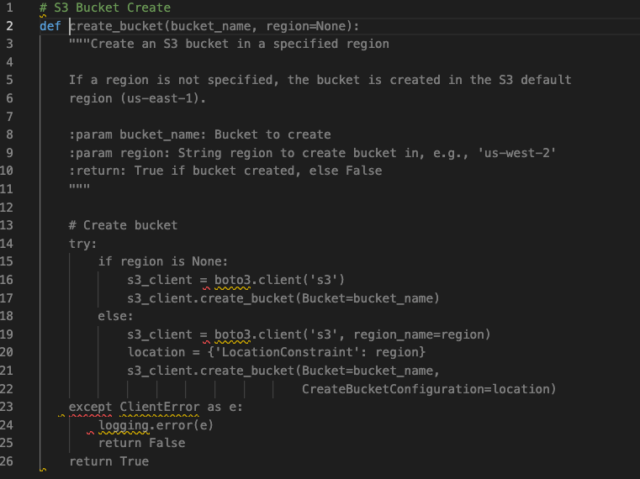This screenshot has width=640, height=479.
Task: Click the 'if region is None:' statement
Action: (x=163, y=262)
